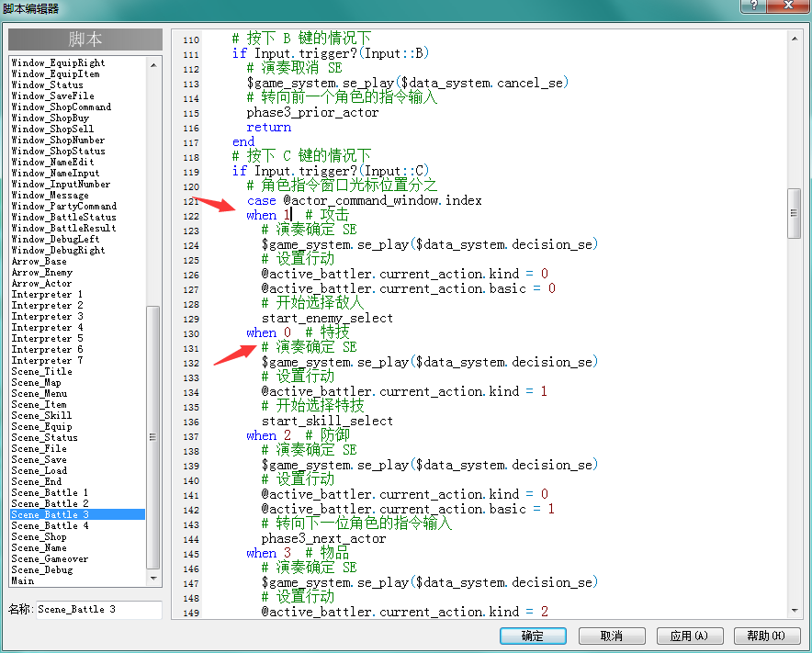The image size is (812, 653).
Task: Click the help question mark in title bar
Action: 754,6
